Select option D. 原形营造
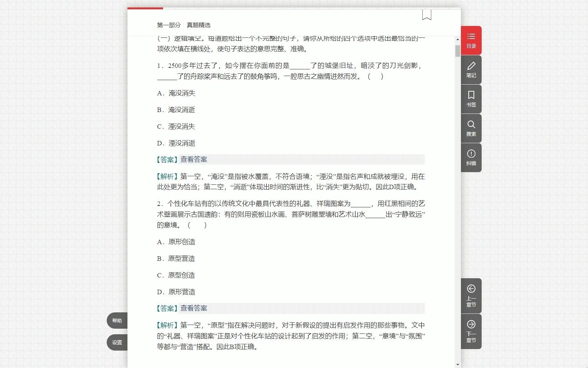Image resolution: width=588 pixels, height=368 pixels. 176,292
